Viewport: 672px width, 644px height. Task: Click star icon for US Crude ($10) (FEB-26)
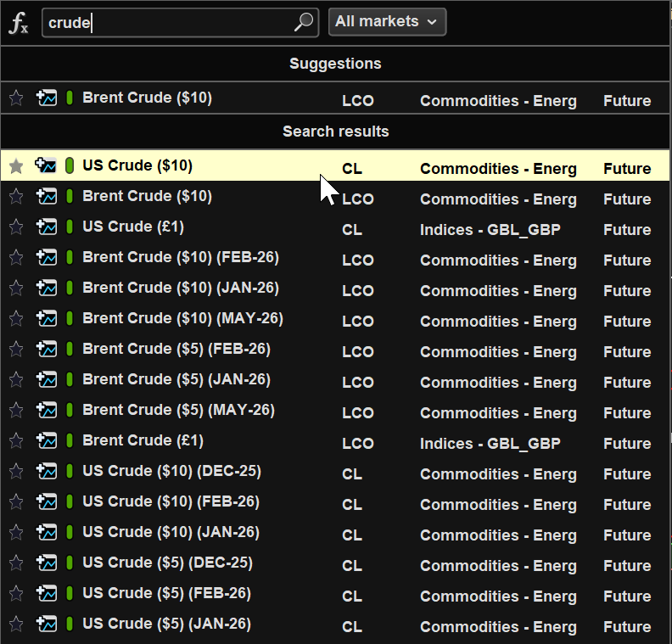(16, 501)
